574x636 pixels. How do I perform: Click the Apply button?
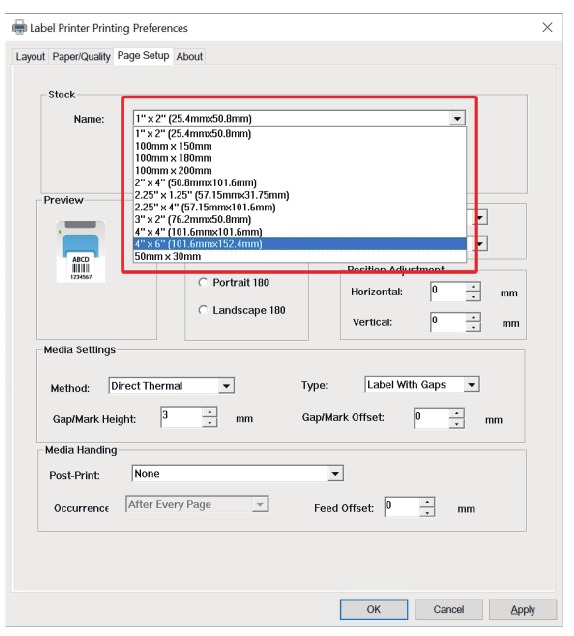click(523, 609)
